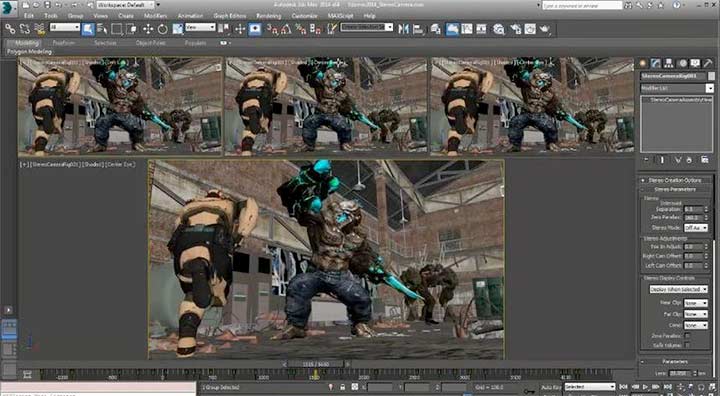Open the Modifiers menu
Viewport: 720px width, 396px height.
[156, 16]
